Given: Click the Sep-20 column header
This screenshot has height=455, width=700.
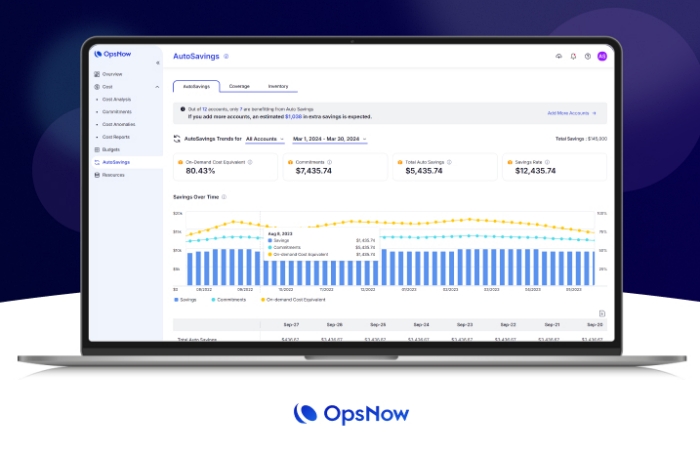Looking at the screenshot, I should point(595,325).
